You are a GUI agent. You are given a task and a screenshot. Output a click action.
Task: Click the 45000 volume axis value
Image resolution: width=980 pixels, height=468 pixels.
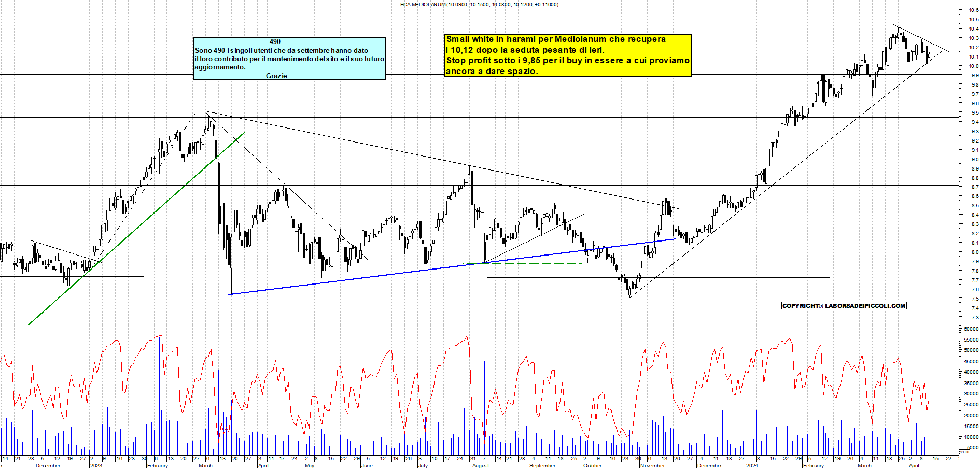pos(971,361)
